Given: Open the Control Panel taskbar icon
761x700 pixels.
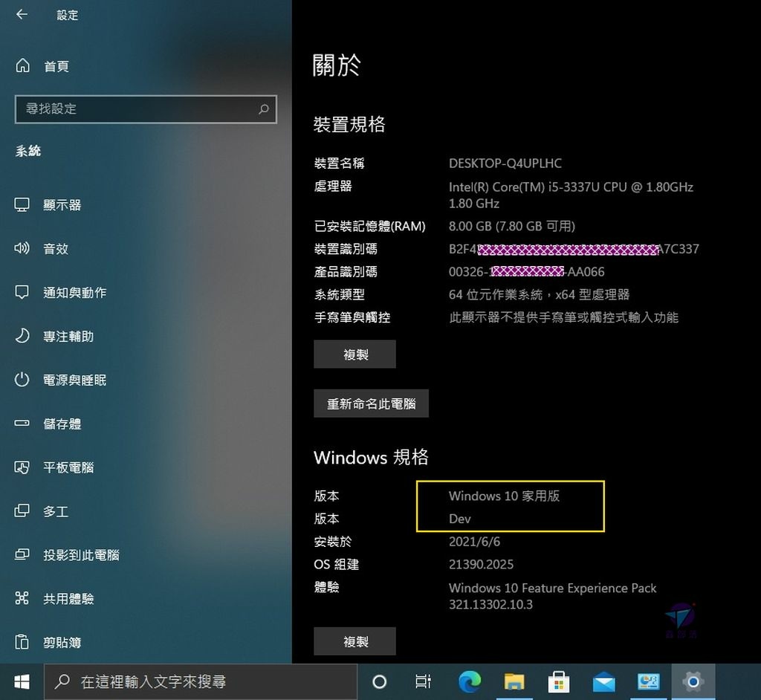Looking at the screenshot, I should (648, 682).
